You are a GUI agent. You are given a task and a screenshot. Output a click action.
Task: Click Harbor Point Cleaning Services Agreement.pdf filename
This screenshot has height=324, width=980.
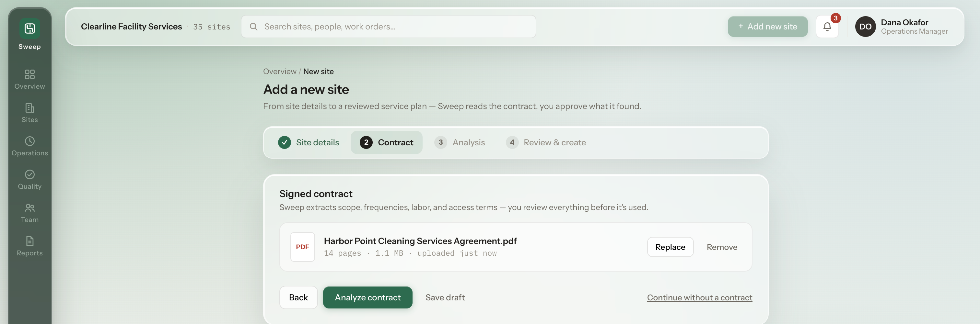pos(420,241)
